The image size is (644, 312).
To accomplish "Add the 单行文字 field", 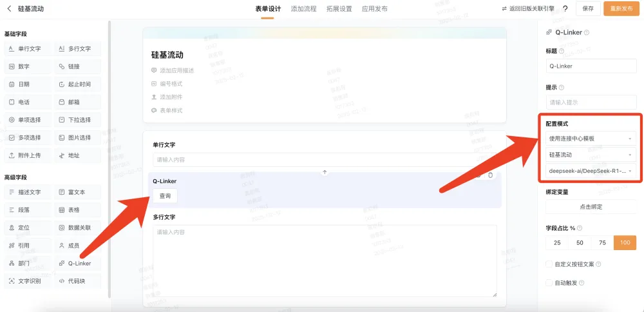I will point(28,48).
